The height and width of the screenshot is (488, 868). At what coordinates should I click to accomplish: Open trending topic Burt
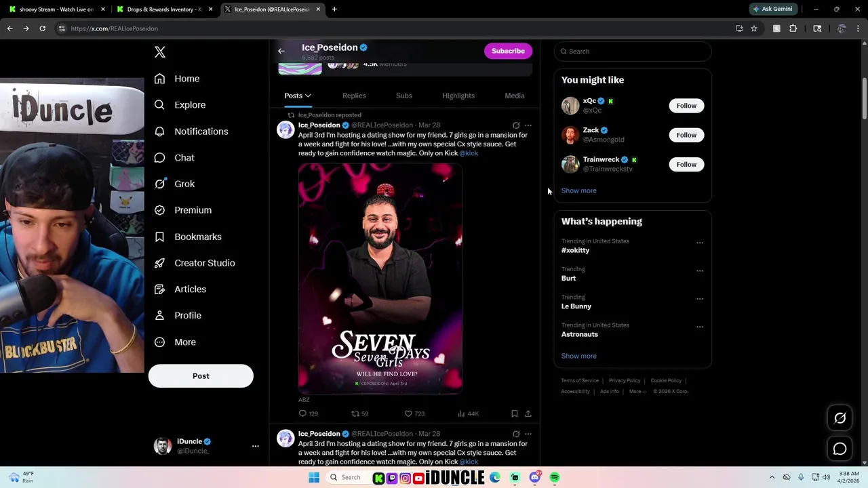coord(568,278)
